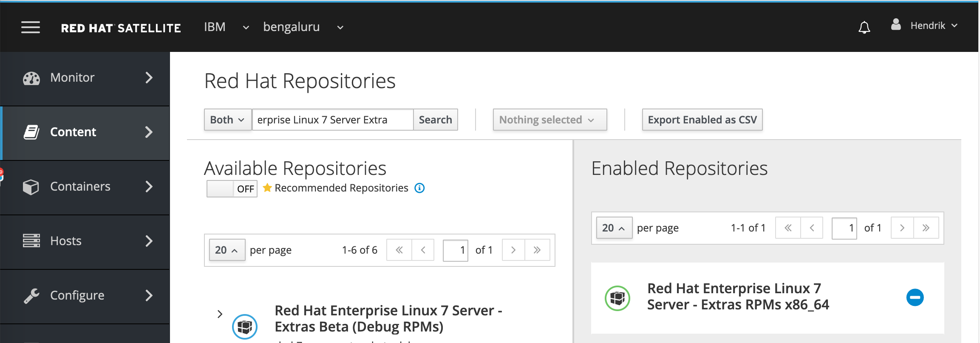This screenshot has width=980, height=343.
Task: Open the Configure menu item
Action: (85, 297)
